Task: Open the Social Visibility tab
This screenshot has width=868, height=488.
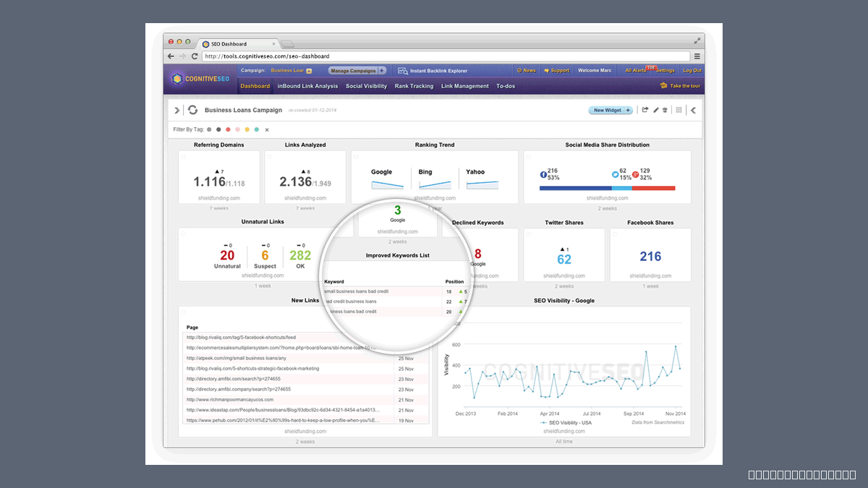Action: (366, 86)
